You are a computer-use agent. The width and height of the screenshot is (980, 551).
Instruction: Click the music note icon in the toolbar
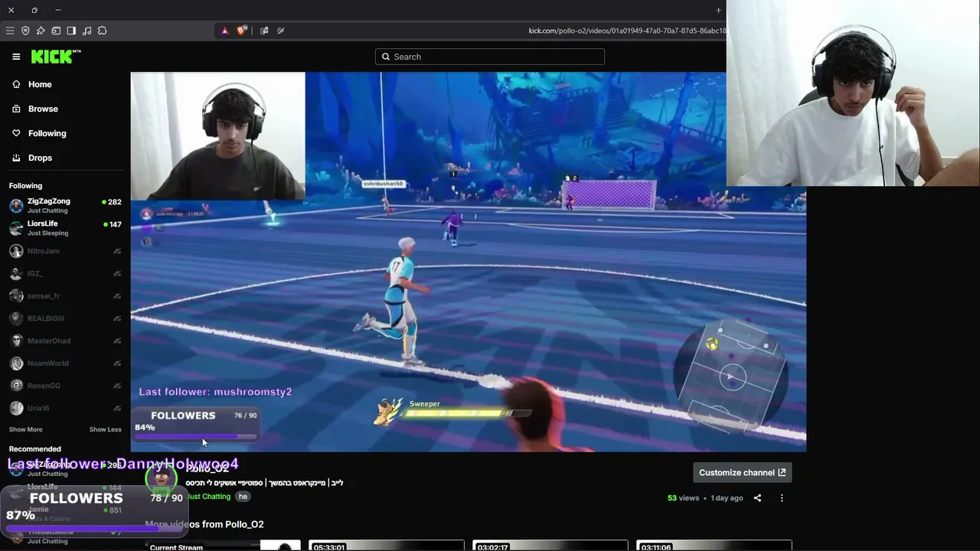click(87, 31)
